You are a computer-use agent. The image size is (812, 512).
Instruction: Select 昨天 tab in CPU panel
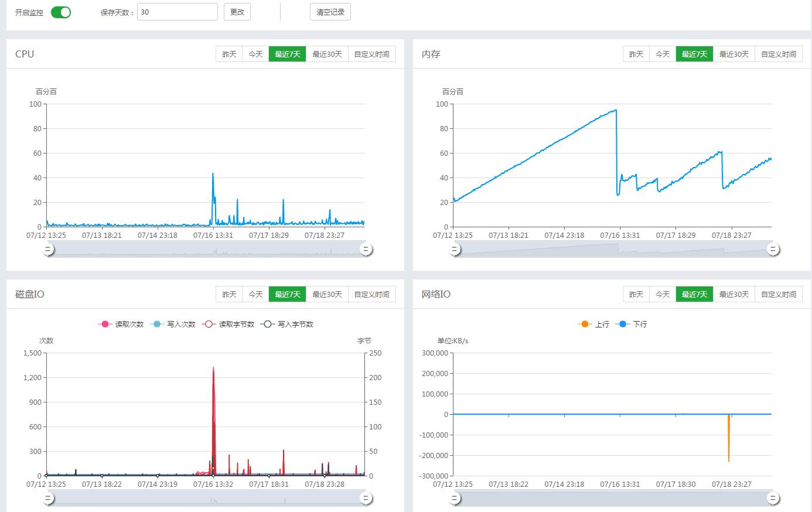coord(229,54)
